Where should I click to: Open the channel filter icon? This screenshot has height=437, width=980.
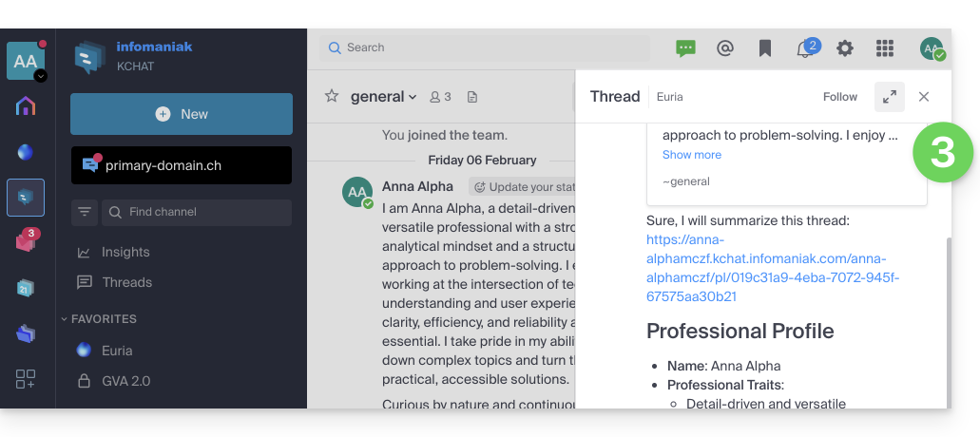(85, 212)
